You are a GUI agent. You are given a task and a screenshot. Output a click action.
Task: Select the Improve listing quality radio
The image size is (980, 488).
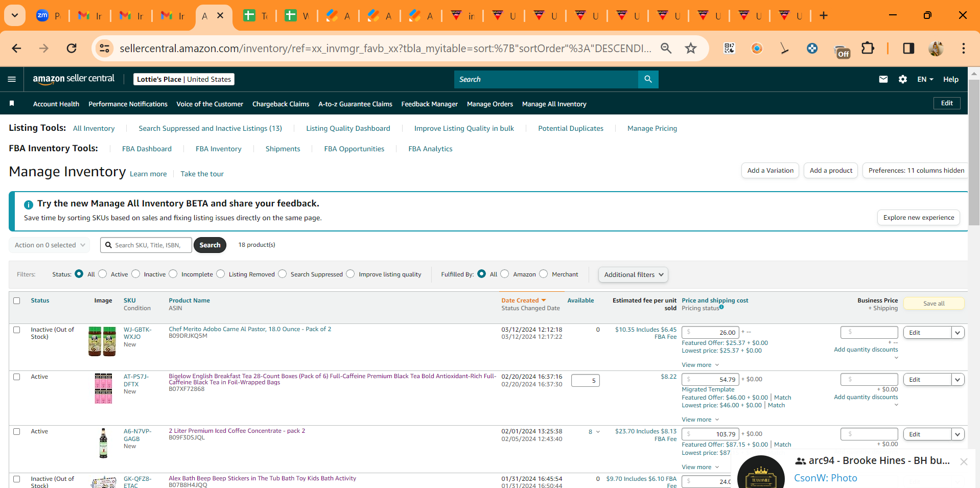coord(351,274)
